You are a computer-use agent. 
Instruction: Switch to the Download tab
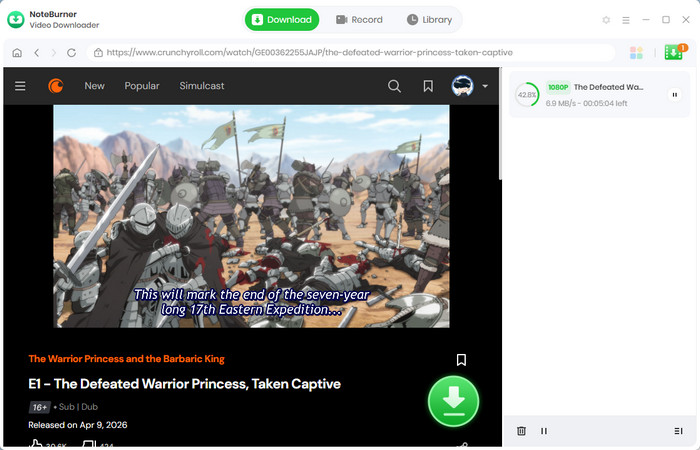(x=282, y=20)
